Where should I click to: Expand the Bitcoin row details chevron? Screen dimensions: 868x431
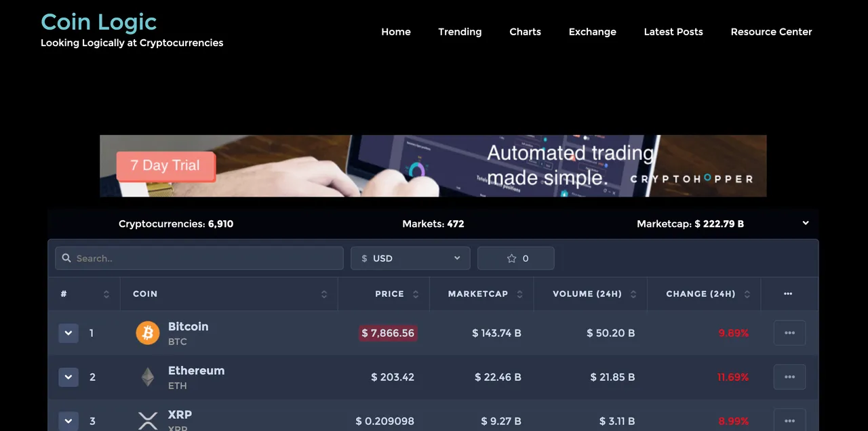point(68,333)
